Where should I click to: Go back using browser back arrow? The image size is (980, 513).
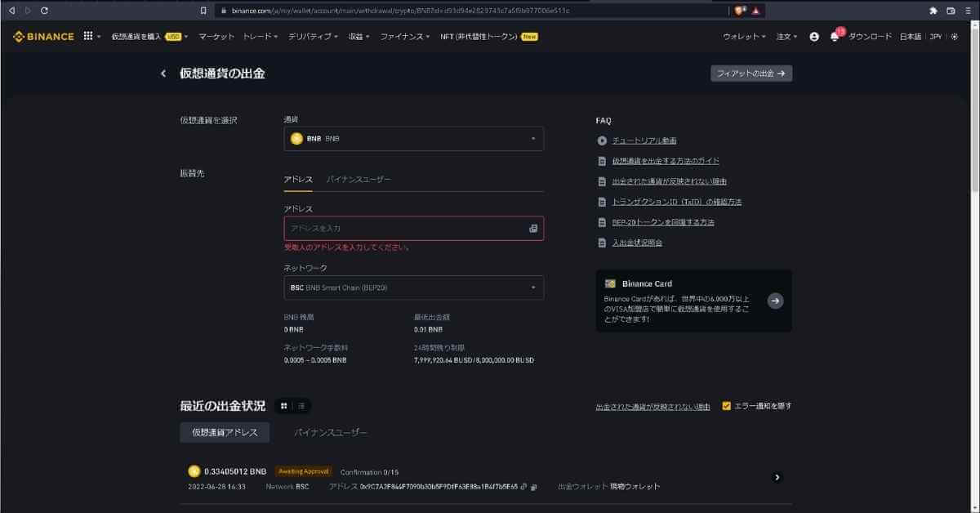11,11
